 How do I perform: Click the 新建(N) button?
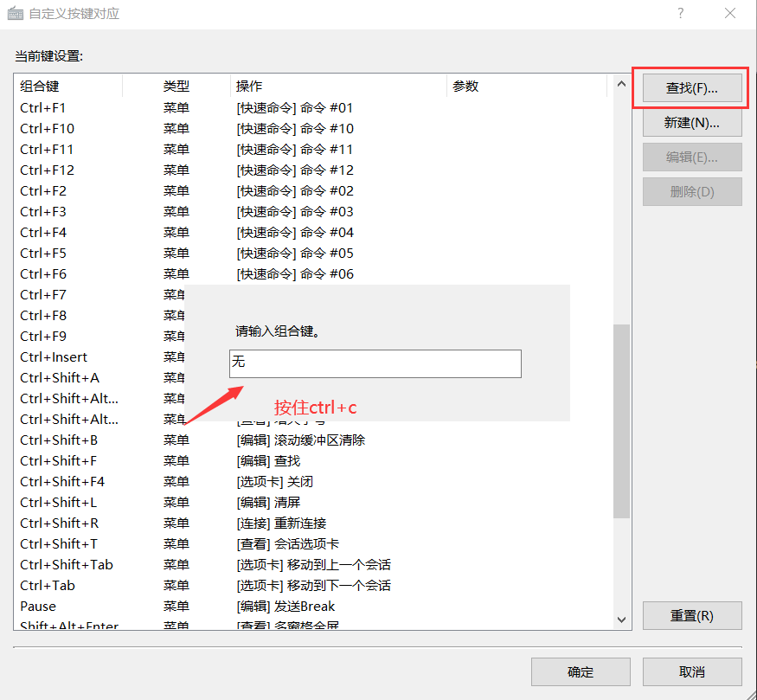click(x=692, y=122)
